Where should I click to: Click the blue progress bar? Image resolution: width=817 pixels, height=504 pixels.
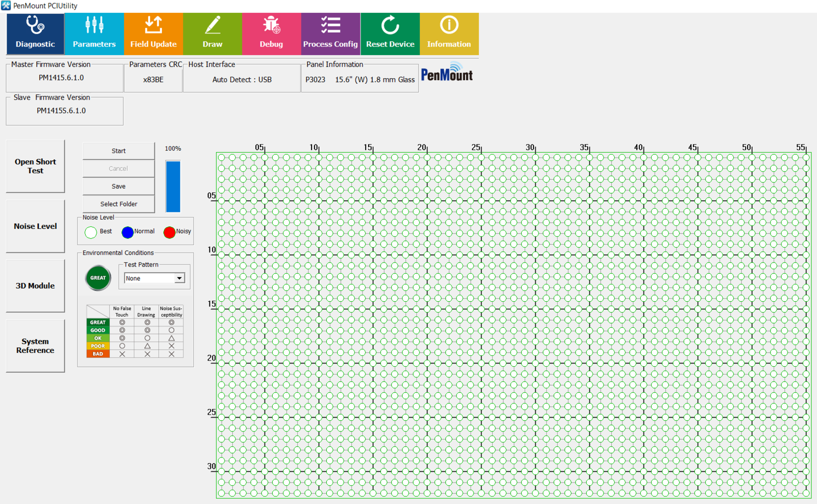pyautogui.click(x=173, y=186)
